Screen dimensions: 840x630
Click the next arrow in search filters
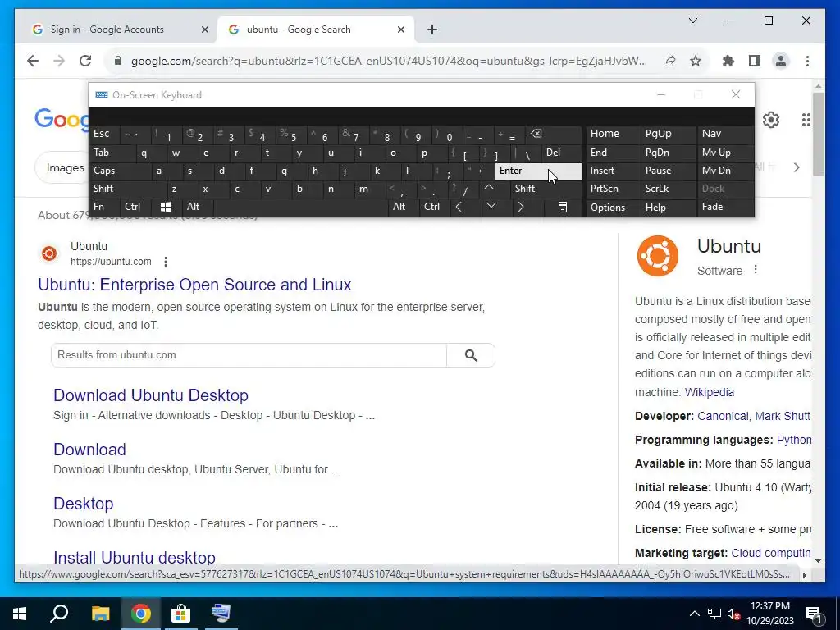(797, 167)
